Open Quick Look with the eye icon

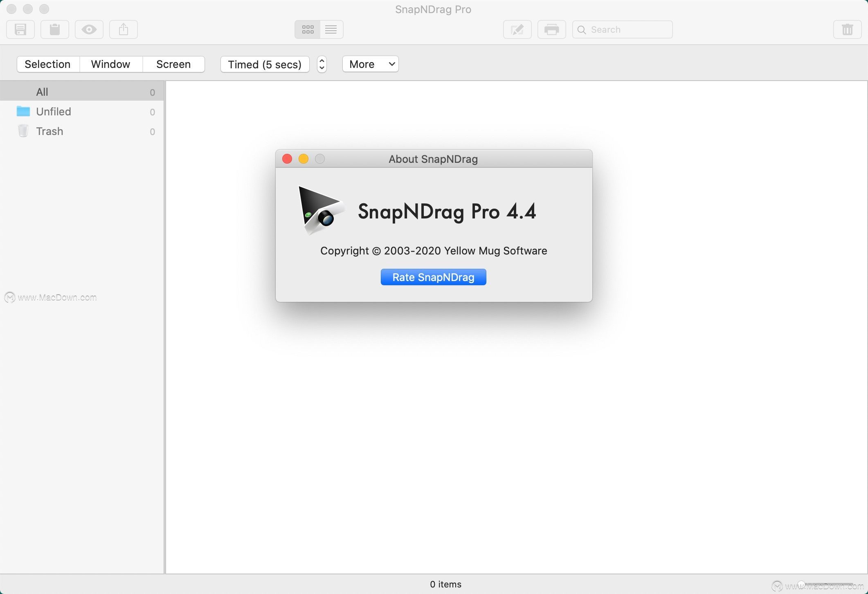pos(89,29)
